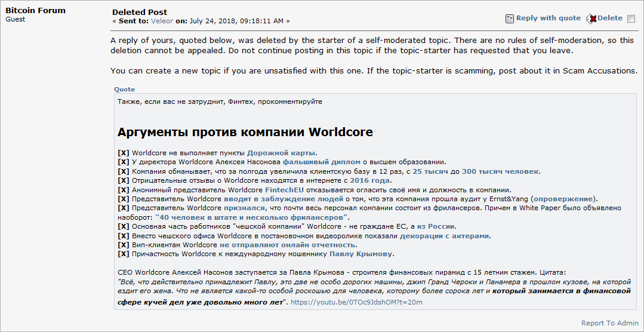Click the red X Delete icon

pyautogui.click(x=591, y=19)
